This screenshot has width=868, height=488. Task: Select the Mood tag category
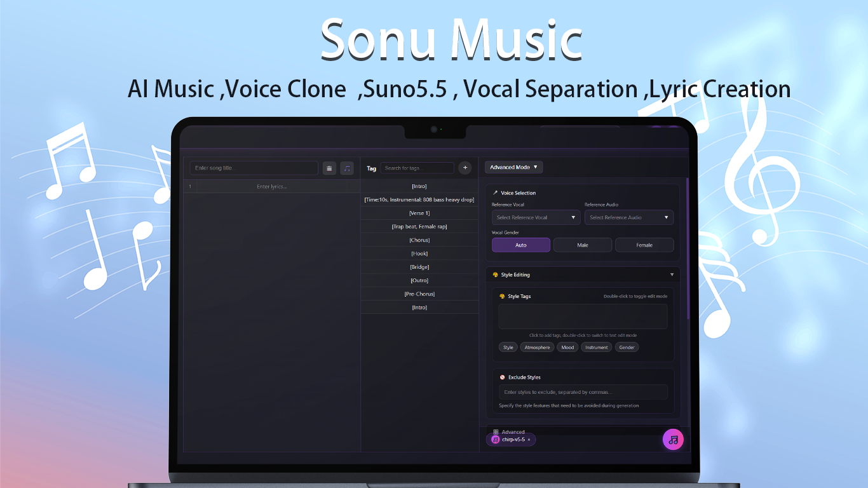coord(567,348)
